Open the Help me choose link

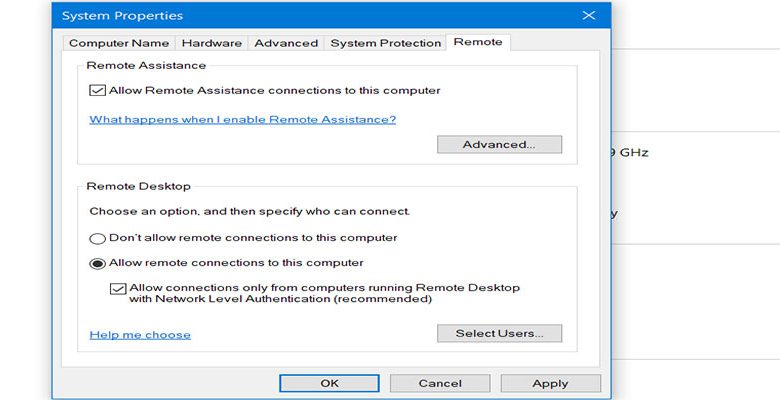tap(140, 335)
